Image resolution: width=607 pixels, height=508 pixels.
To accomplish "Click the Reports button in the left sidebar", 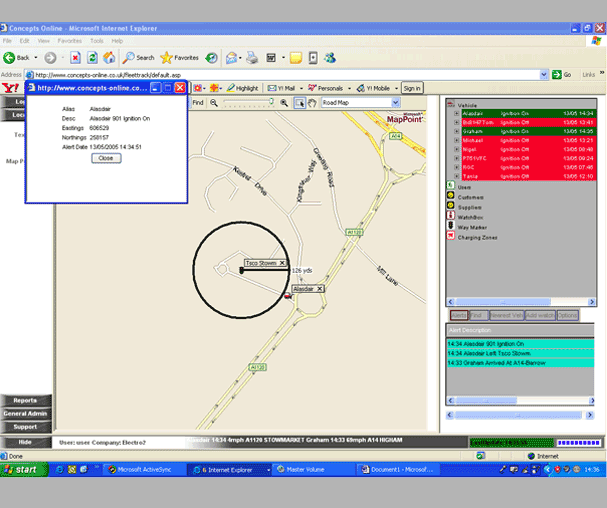I will pos(25,400).
